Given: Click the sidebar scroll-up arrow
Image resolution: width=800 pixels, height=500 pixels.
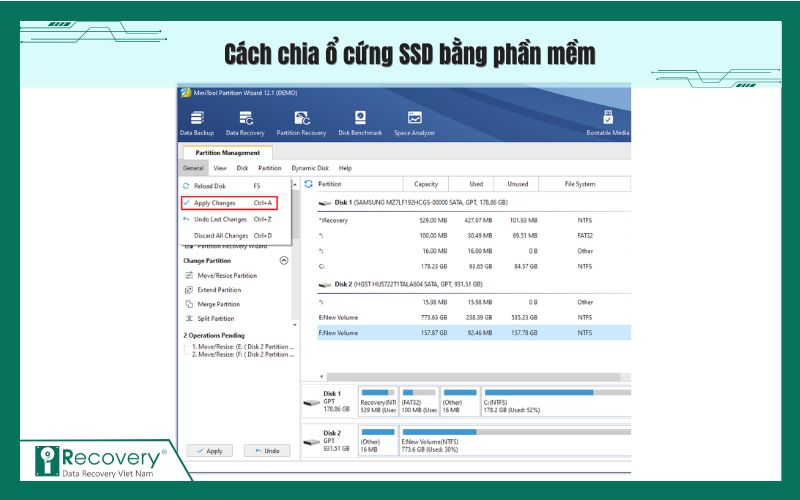Looking at the screenshot, I should coord(295,184).
